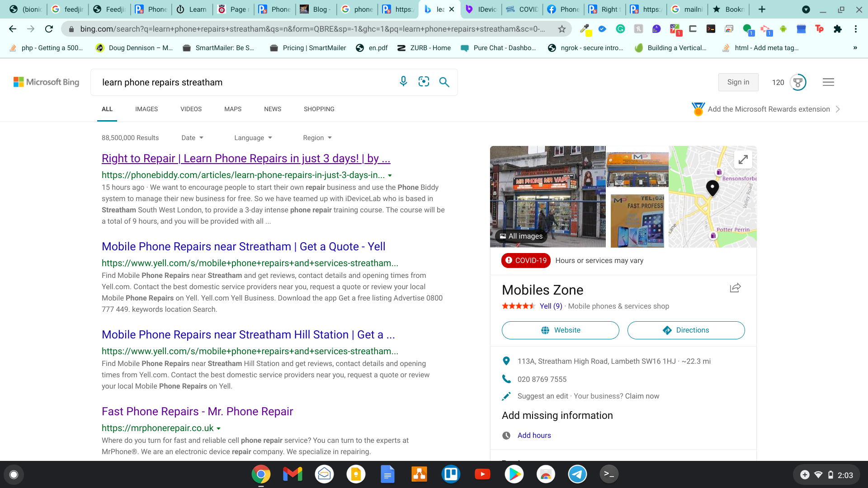This screenshot has width=868, height=488.
Task: Open the map thumbnail of Streatham
Action: click(x=712, y=197)
